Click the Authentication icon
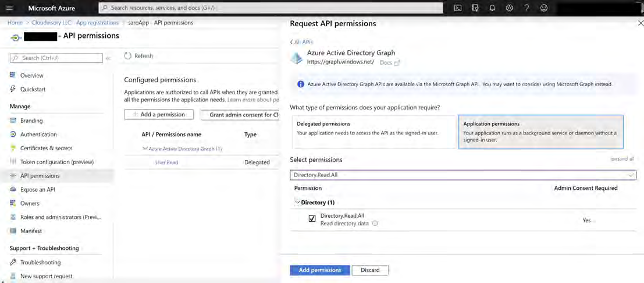 pos(13,134)
